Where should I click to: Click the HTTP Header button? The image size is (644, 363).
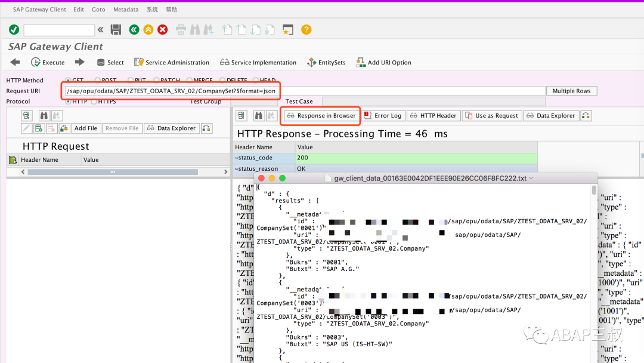point(434,115)
